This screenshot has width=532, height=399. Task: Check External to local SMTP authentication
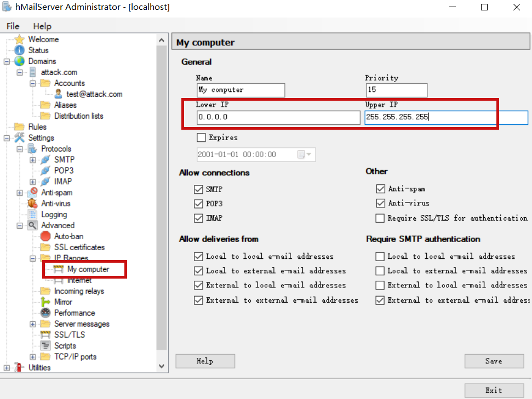(x=380, y=285)
